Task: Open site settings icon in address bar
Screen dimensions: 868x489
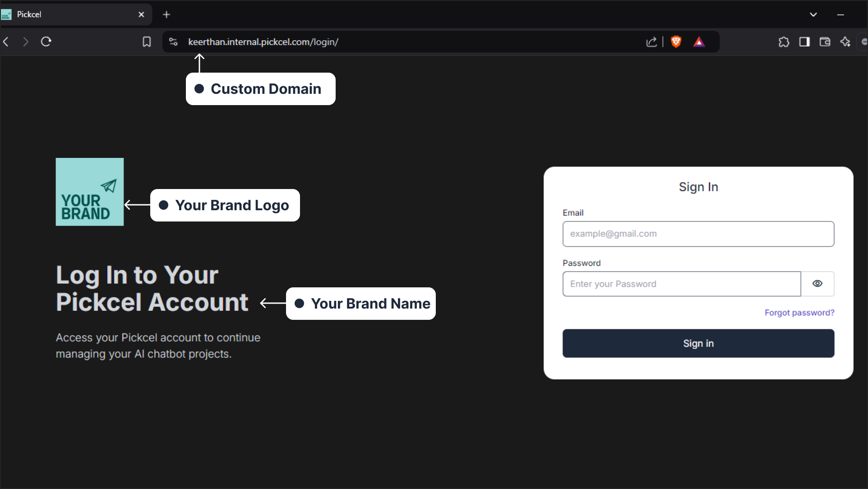Action: pyautogui.click(x=173, y=42)
